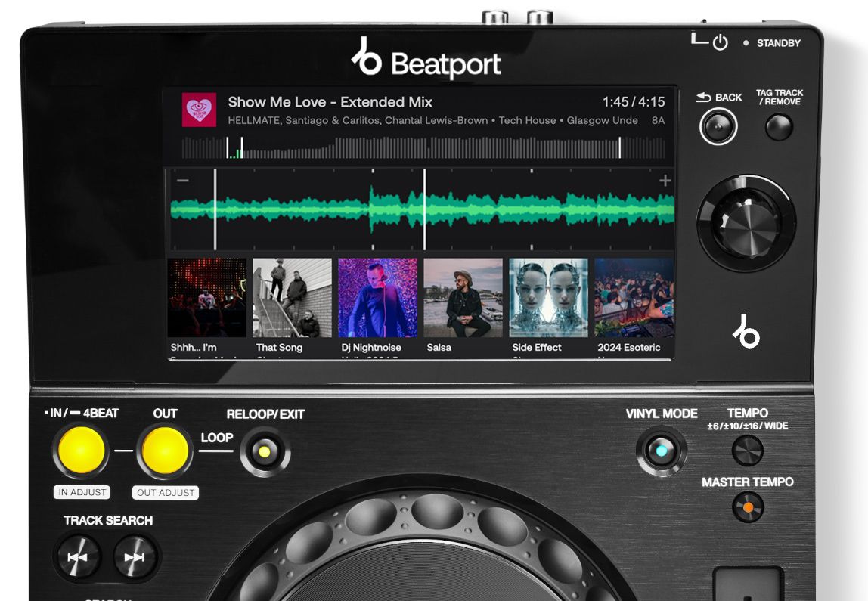868x601 pixels.
Task: Zoom out waveform with minus icon
Action: click(x=183, y=181)
